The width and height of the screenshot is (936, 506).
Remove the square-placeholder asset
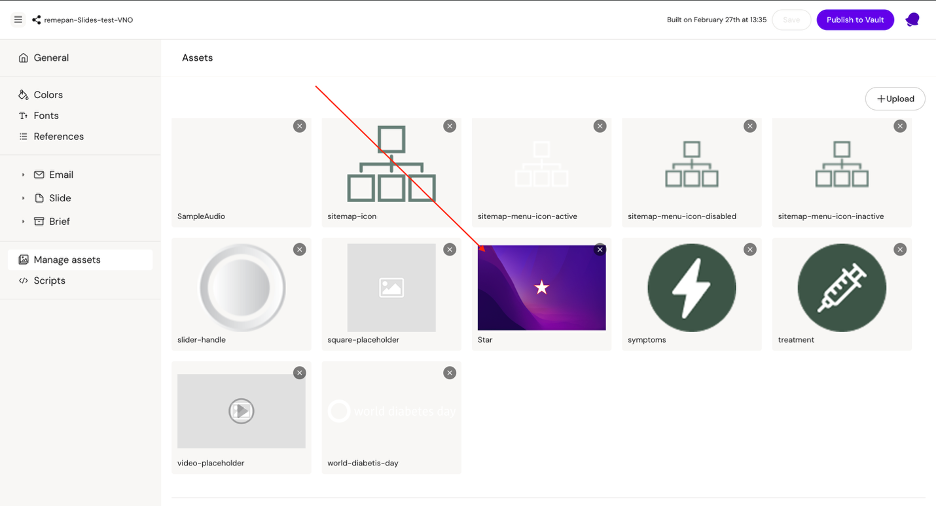coord(449,249)
